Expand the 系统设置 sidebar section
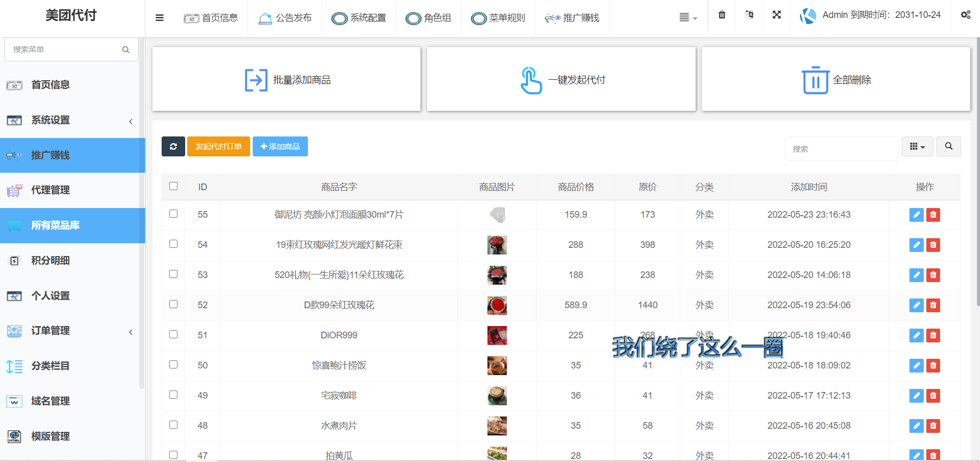The image size is (980, 462). (x=72, y=121)
